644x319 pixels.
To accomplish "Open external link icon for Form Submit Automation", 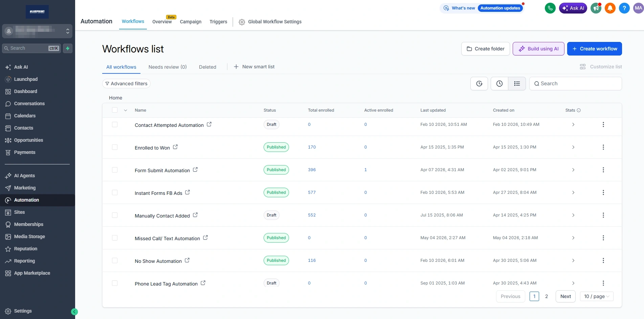I will click(x=195, y=169).
